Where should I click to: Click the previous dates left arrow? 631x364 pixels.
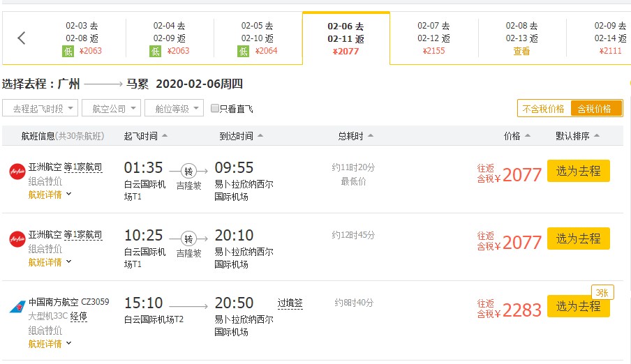pos(22,38)
